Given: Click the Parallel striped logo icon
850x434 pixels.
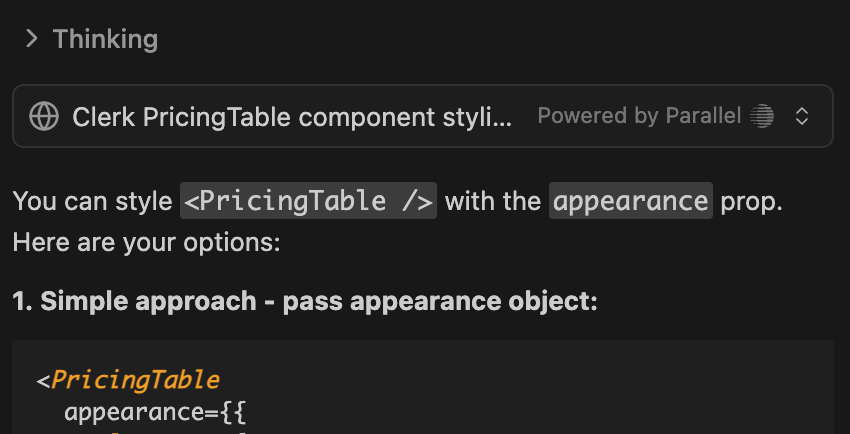Looking at the screenshot, I should click(763, 116).
